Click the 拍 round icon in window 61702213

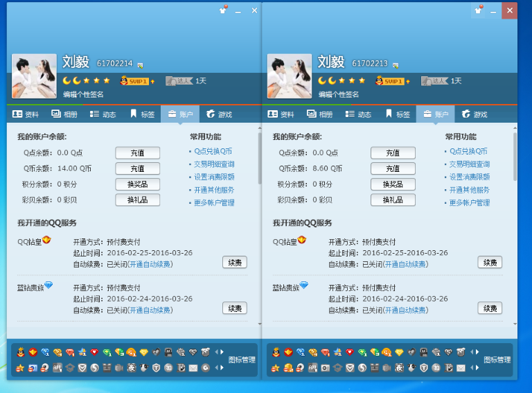[x=436, y=368]
